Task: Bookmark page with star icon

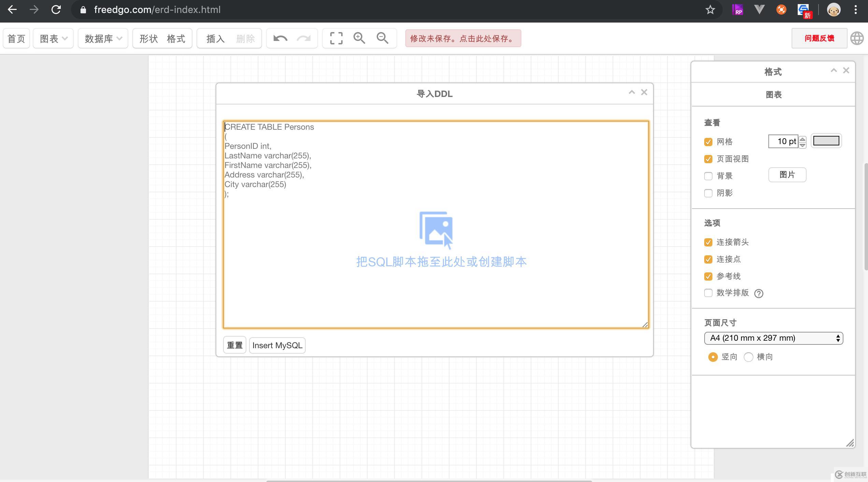Action: click(710, 10)
